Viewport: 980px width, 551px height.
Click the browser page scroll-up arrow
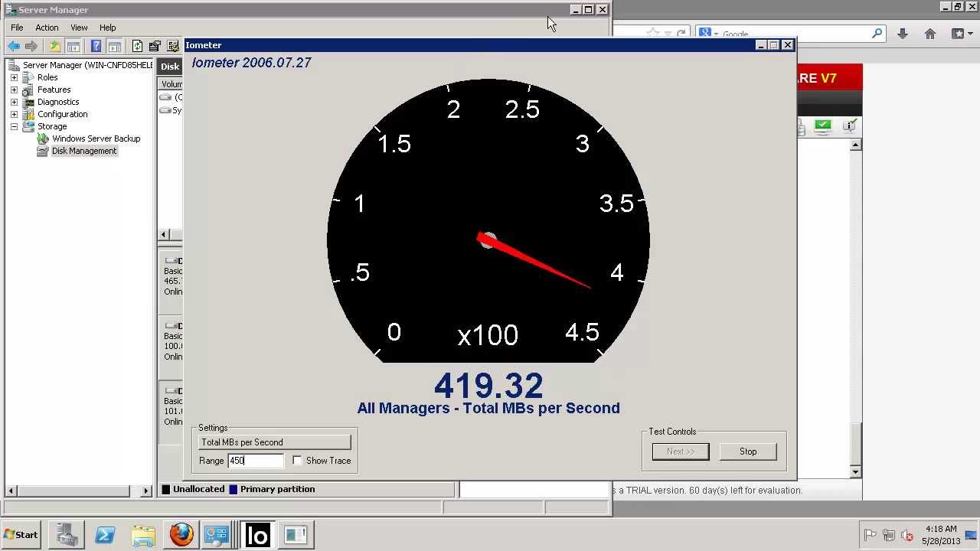tap(856, 145)
